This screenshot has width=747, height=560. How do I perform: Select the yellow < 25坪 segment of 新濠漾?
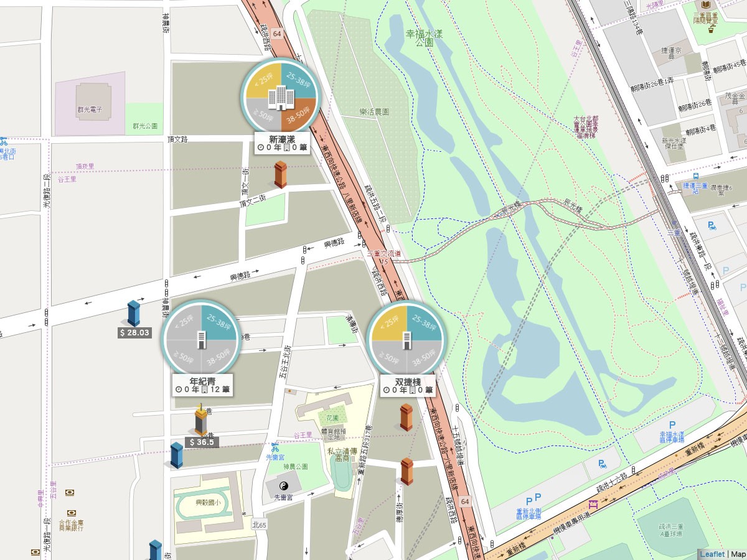coord(263,82)
